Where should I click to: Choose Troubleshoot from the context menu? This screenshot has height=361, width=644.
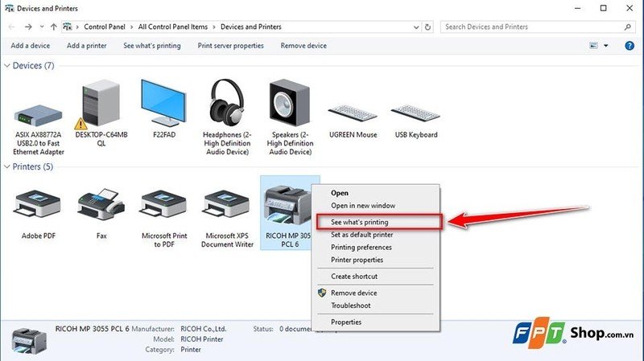point(351,306)
